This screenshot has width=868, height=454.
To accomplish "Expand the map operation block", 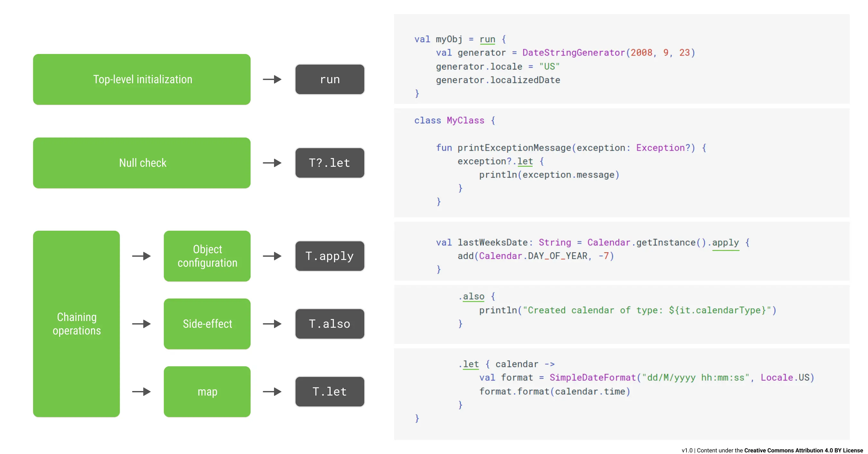I will pyautogui.click(x=207, y=392).
